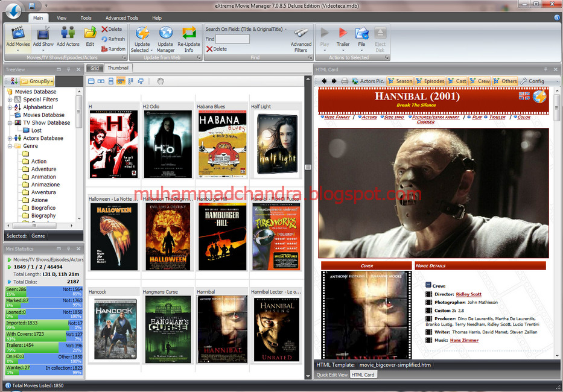Click the Trailers statistics bar

tap(44, 347)
